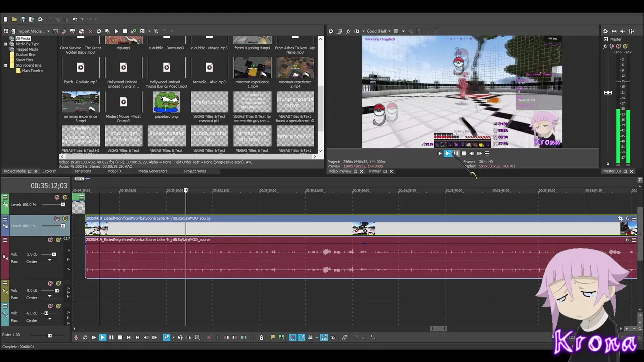Open the Project Media Views dropdown arrow
This screenshot has height=362, width=644.
(x=149, y=31)
